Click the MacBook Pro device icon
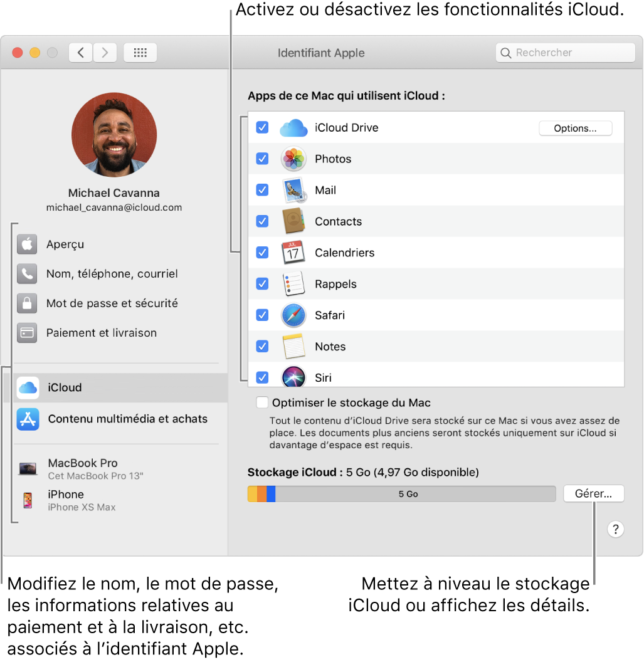Image resolution: width=644 pixels, height=662 pixels. 28,468
